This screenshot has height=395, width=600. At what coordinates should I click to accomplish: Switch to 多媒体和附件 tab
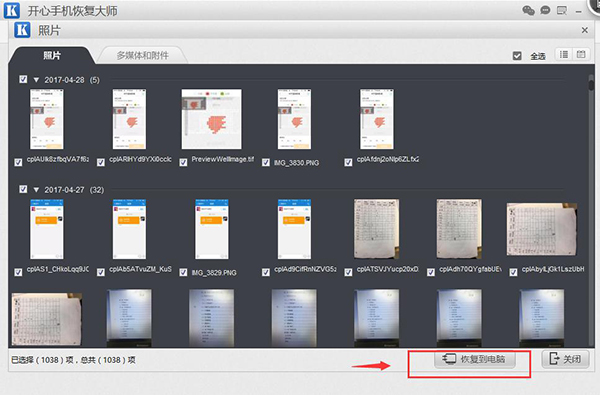click(142, 55)
